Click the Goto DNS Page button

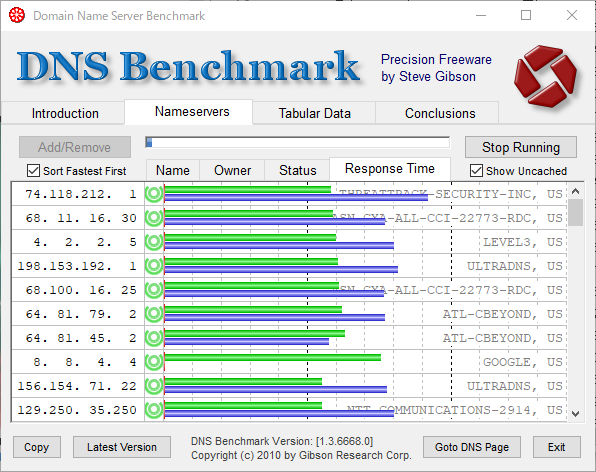[472, 447]
